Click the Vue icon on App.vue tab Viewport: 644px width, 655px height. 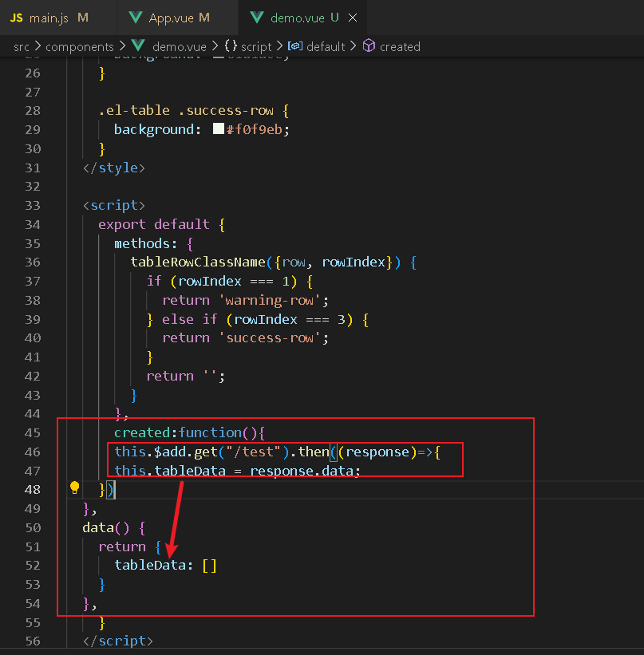click(x=136, y=18)
